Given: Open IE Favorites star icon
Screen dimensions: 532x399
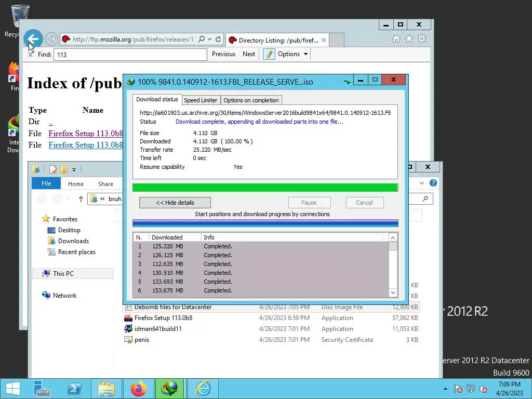Looking at the screenshot, I should (409, 38).
